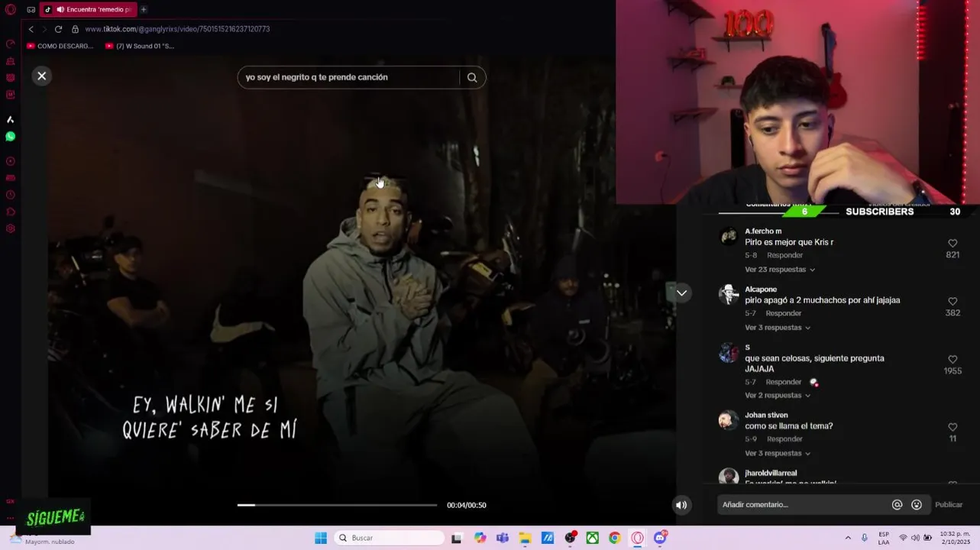The image size is (980, 550).
Task: Seek on the video progress bar
Action: pos(337,505)
